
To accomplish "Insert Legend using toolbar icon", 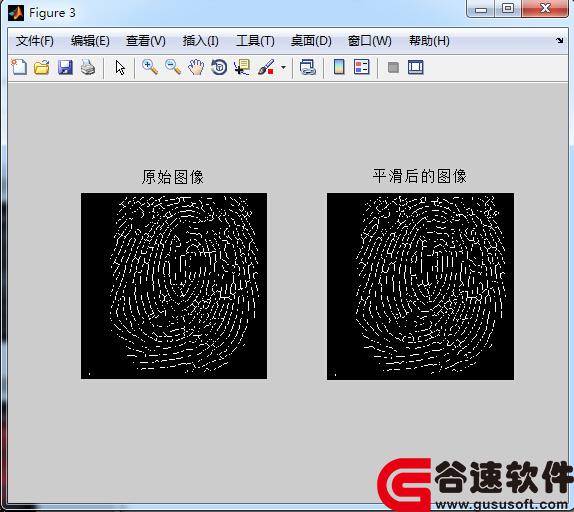I will tap(362, 67).
